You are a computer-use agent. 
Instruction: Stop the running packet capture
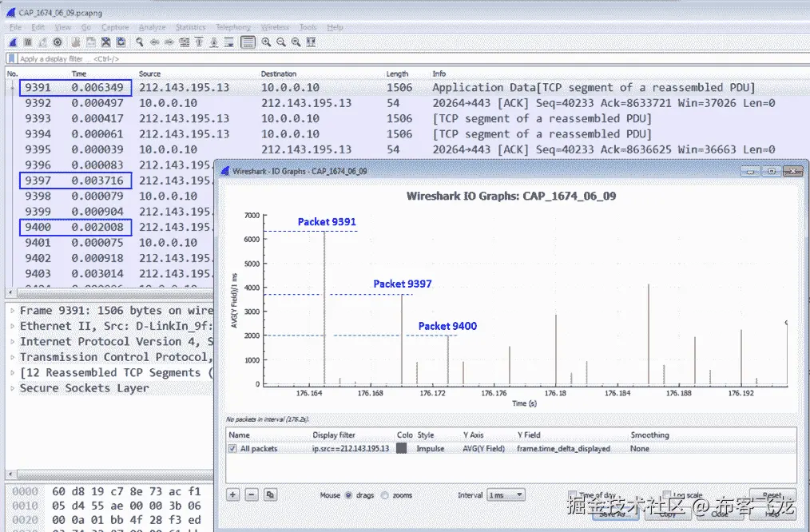pos(28,42)
